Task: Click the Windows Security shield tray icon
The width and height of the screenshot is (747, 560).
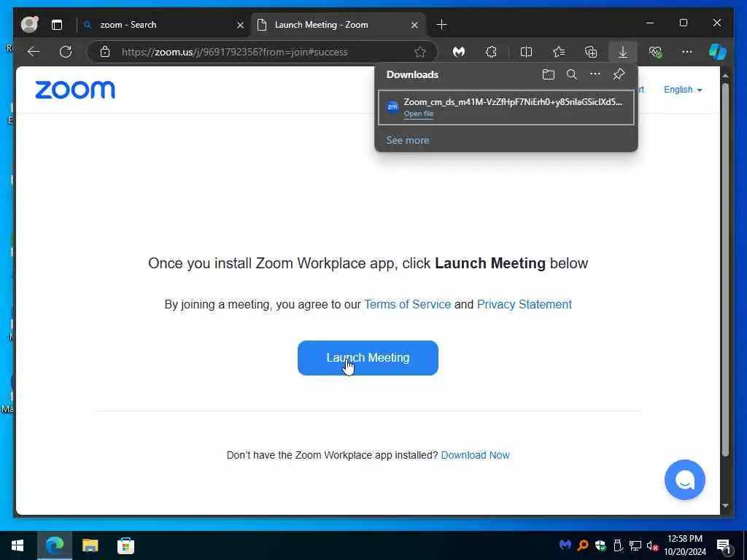Action: [600, 545]
